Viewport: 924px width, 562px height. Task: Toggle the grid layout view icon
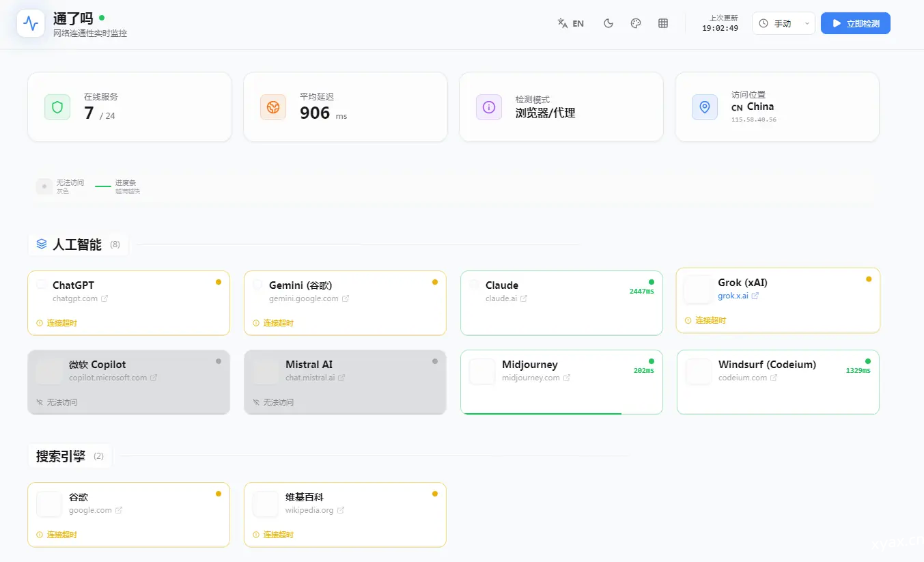pyautogui.click(x=662, y=23)
